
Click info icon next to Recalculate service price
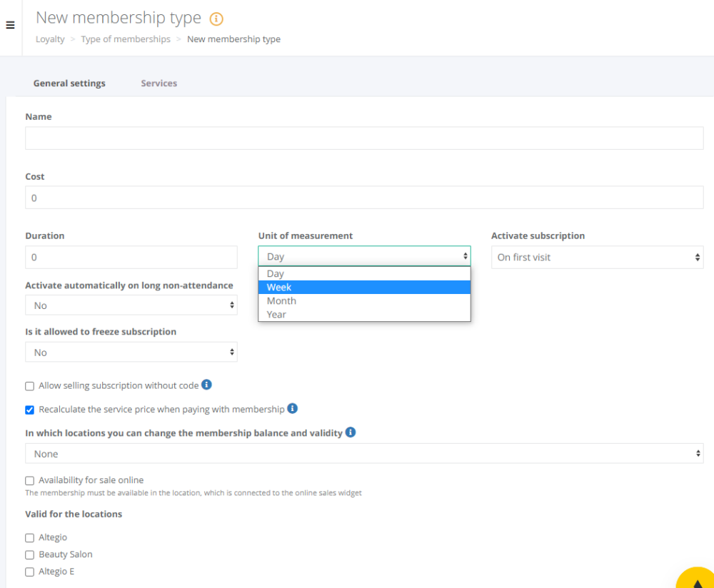[292, 408]
